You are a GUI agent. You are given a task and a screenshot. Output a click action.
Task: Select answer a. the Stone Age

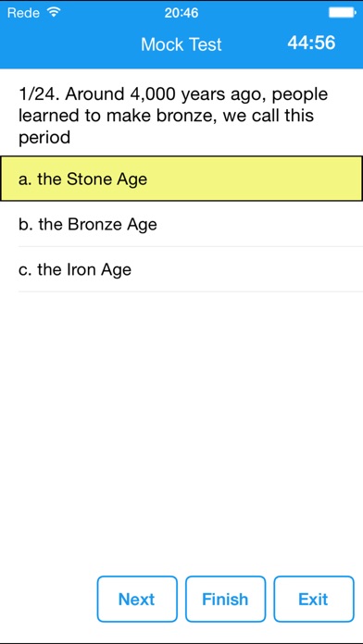click(x=181, y=179)
